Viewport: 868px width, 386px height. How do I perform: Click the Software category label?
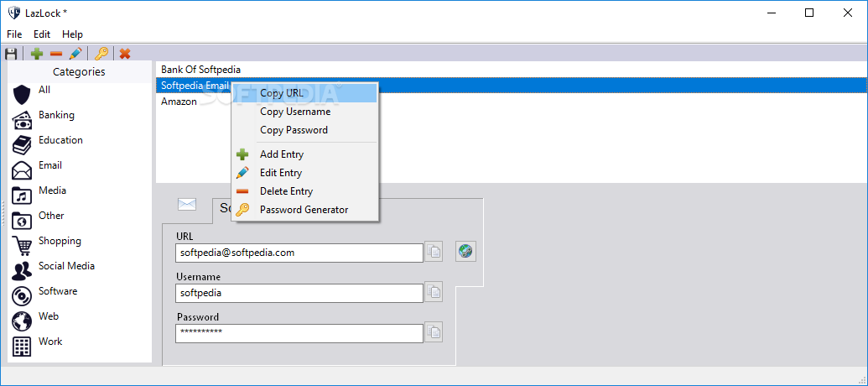click(x=58, y=291)
